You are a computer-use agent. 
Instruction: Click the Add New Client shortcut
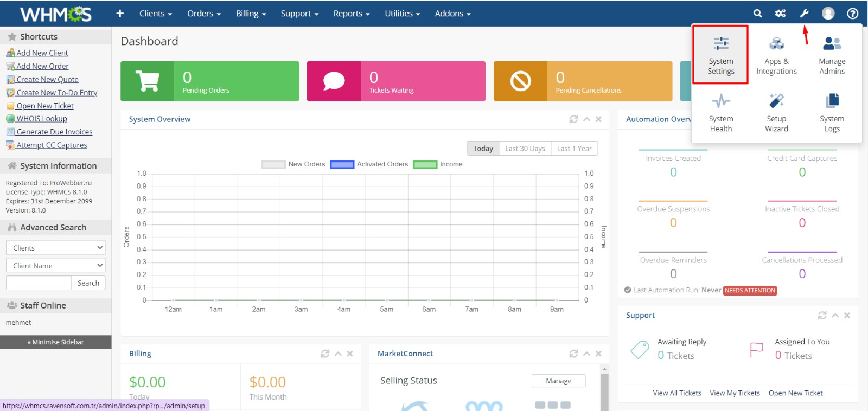pos(42,53)
